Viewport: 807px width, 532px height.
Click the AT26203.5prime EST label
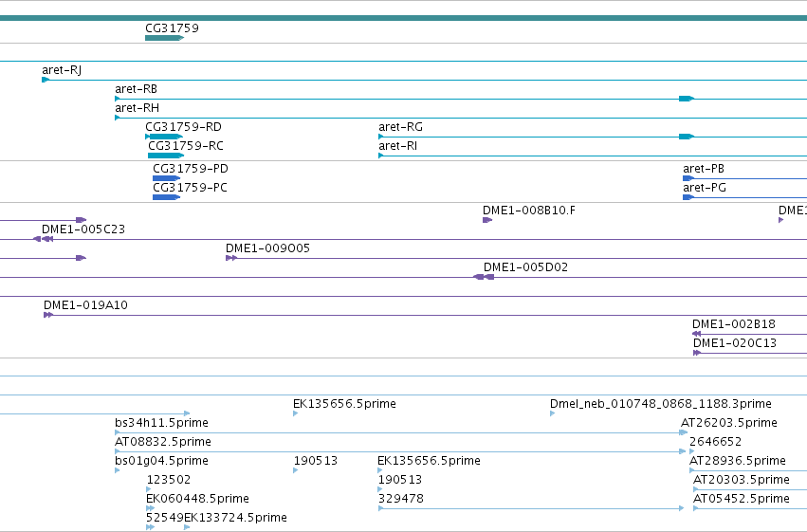click(x=729, y=424)
